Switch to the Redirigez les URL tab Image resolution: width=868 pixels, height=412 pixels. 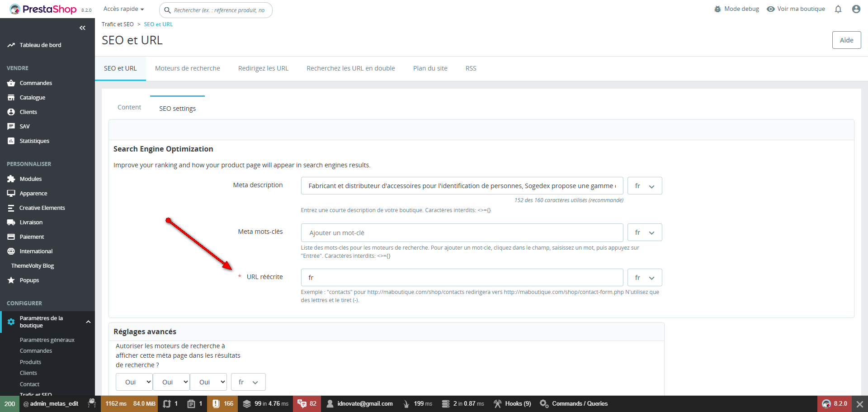263,68
